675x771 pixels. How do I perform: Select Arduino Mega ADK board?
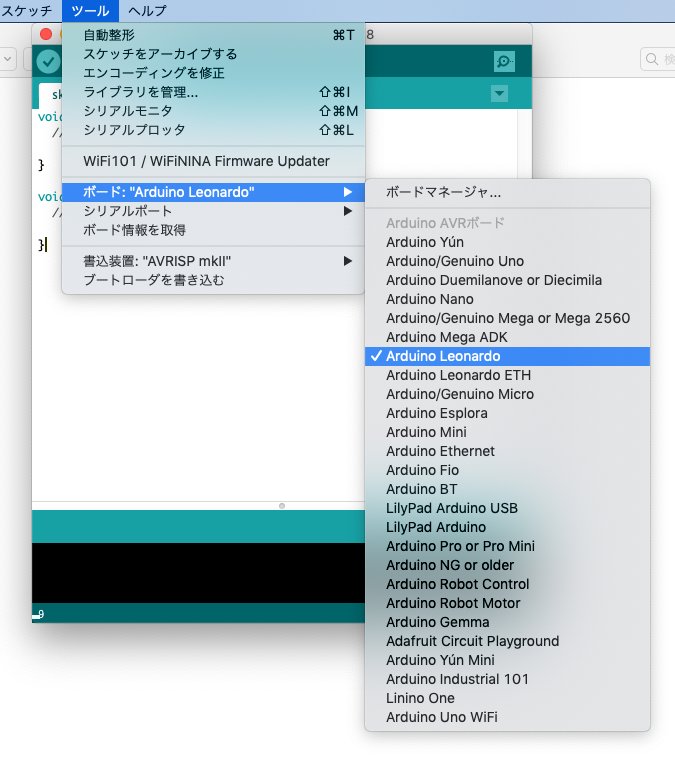(507, 337)
